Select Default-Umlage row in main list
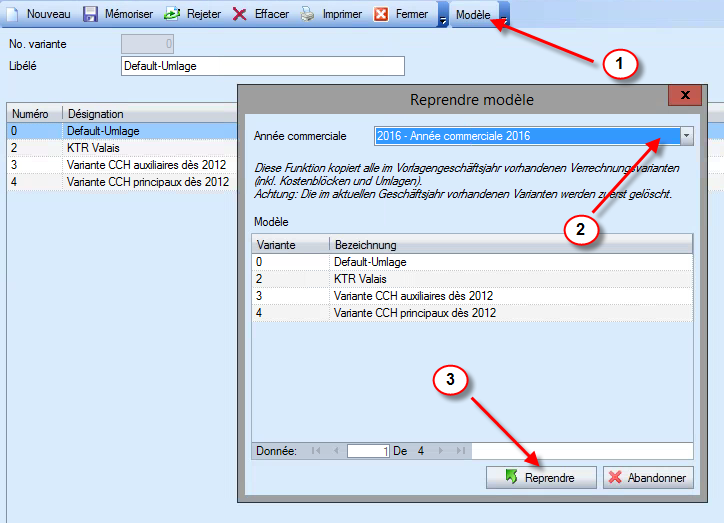The height and width of the screenshot is (523, 724). tap(122, 131)
